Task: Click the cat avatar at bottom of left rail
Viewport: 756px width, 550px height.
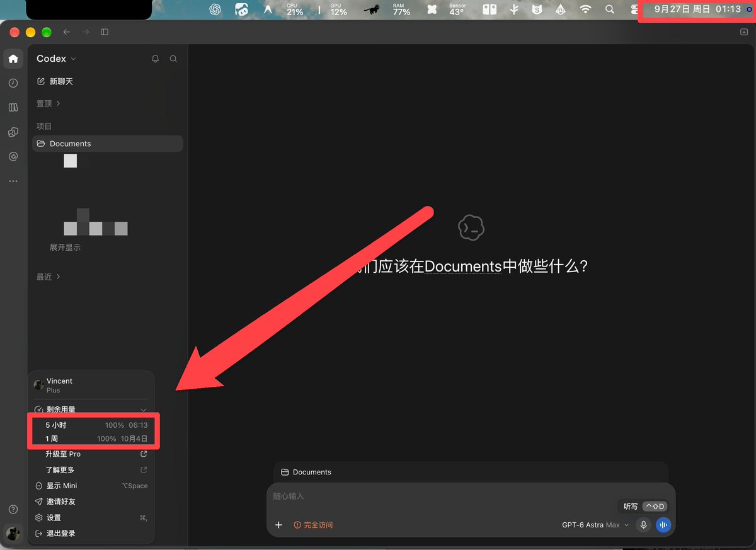Action: click(x=13, y=534)
